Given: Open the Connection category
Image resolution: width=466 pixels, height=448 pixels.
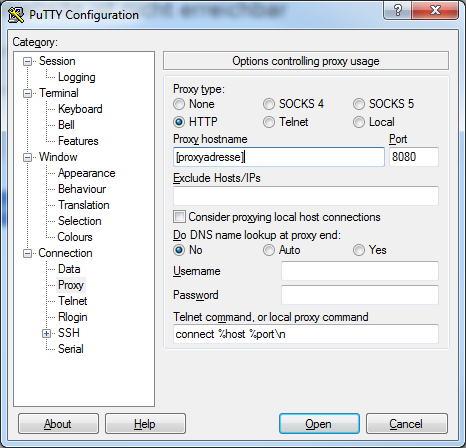Looking at the screenshot, I should pyautogui.click(x=65, y=253).
